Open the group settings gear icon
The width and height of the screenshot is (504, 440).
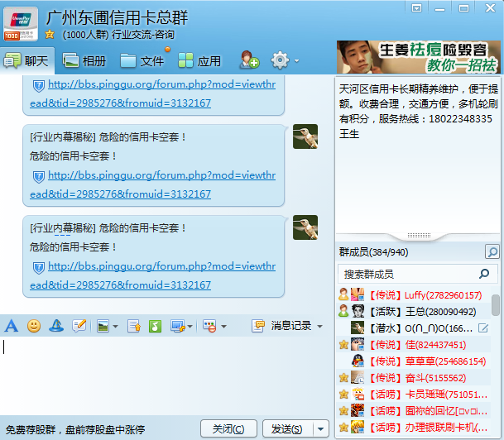coord(280,60)
